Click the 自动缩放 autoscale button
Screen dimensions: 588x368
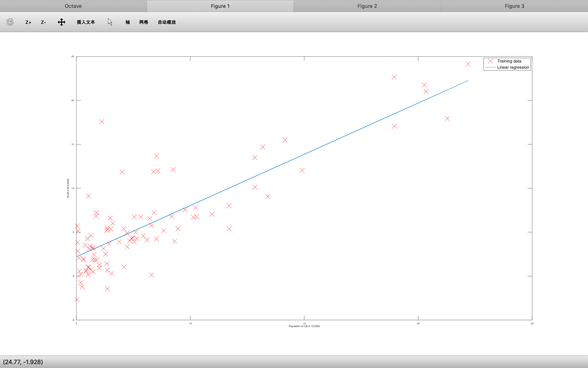tap(167, 22)
